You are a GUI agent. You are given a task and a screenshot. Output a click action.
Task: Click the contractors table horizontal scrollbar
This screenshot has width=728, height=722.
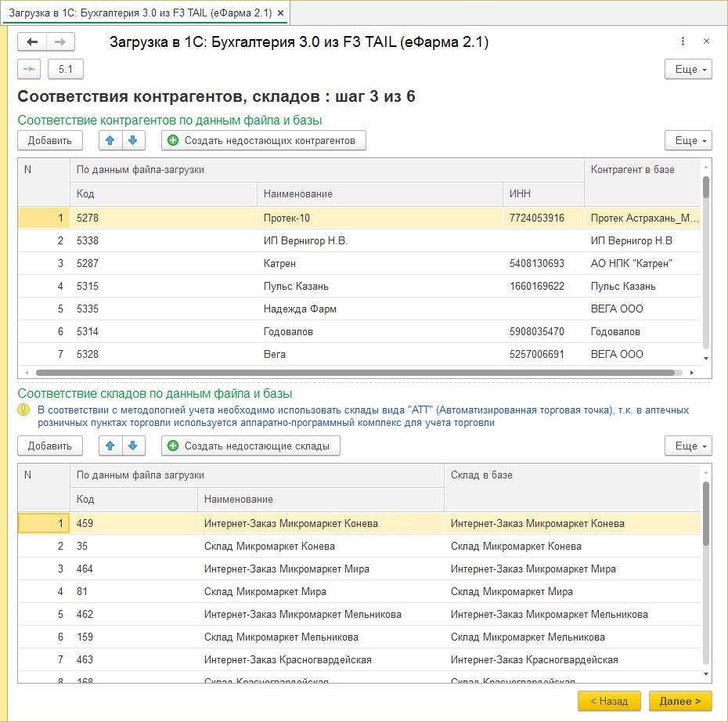[352, 373]
